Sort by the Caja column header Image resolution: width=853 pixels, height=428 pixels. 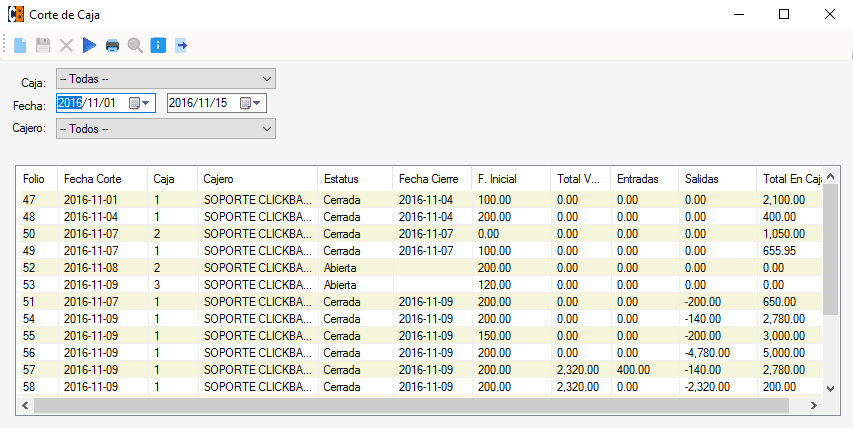click(x=172, y=179)
